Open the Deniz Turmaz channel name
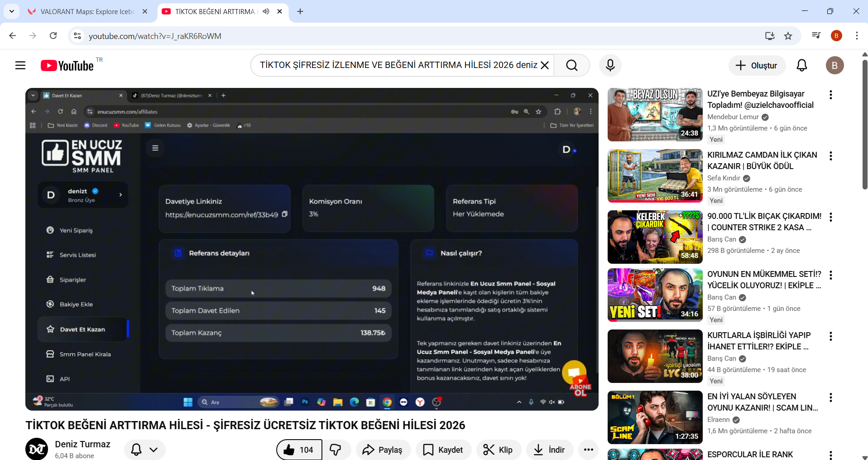 pyautogui.click(x=82, y=444)
